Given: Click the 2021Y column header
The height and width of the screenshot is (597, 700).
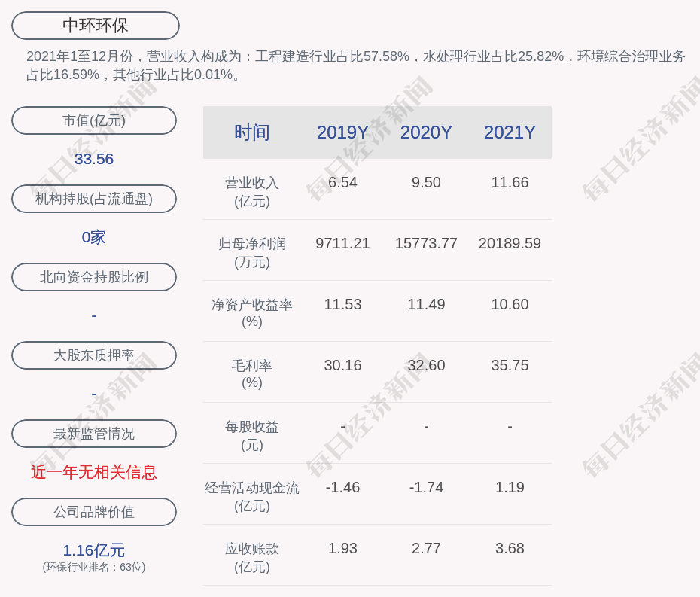Looking at the screenshot, I should click(x=510, y=132).
